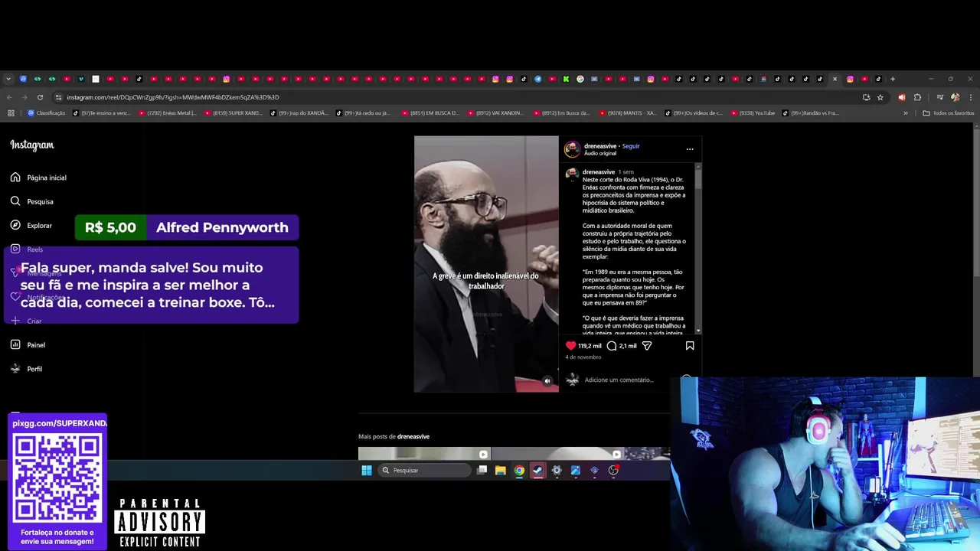This screenshot has height=551, width=980.
Task: Open tab search dropdown arrow
Action: 8,79
